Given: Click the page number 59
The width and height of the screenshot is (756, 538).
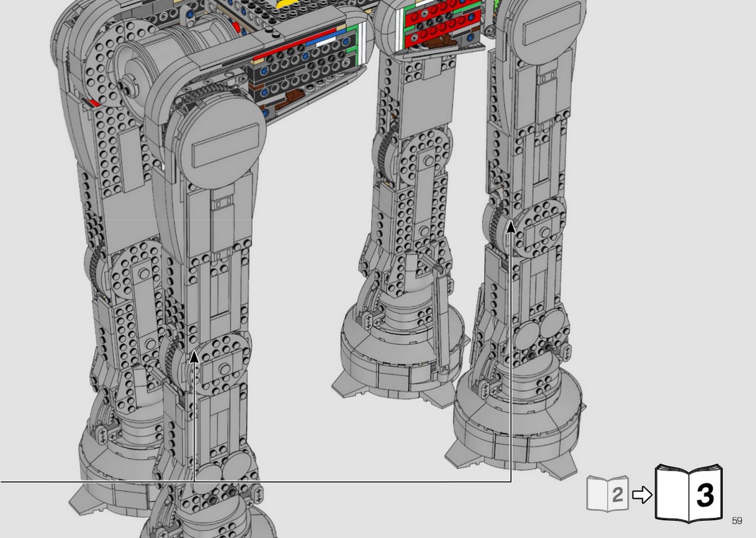Looking at the screenshot, I should click(x=737, y=520).
